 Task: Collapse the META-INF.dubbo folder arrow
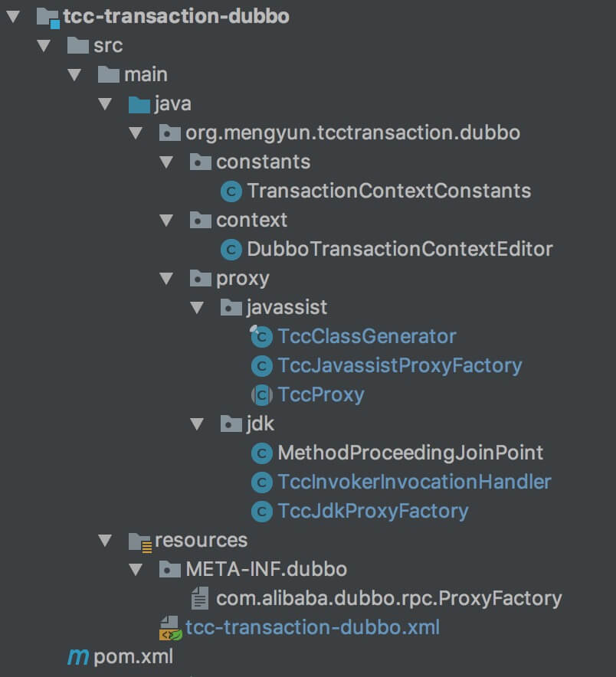tap(136, 569)
